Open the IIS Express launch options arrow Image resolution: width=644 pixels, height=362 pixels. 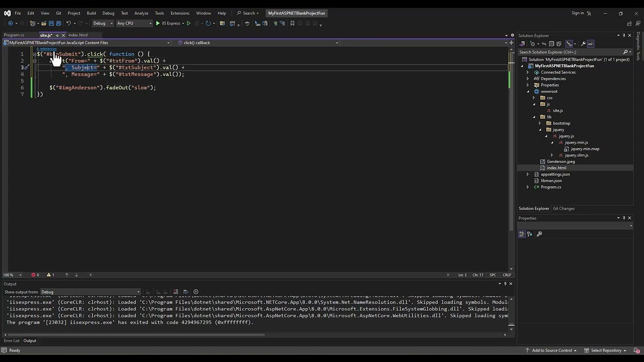(x=183, y=23)
